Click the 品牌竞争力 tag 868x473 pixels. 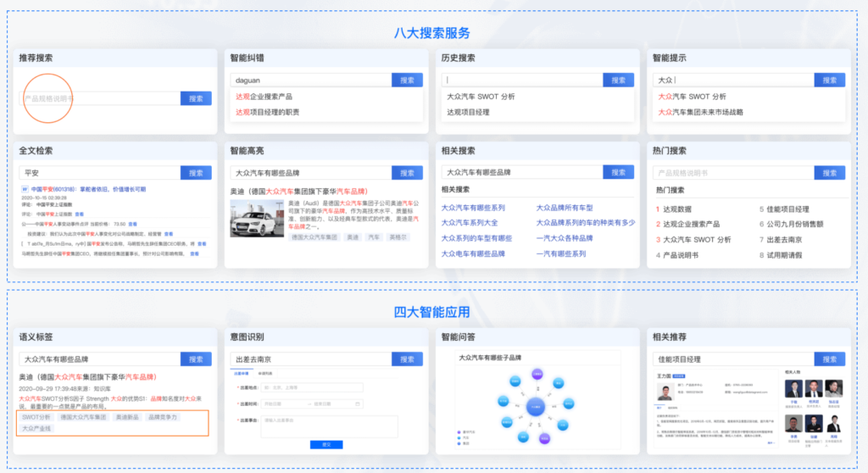[x=164, y=418]
